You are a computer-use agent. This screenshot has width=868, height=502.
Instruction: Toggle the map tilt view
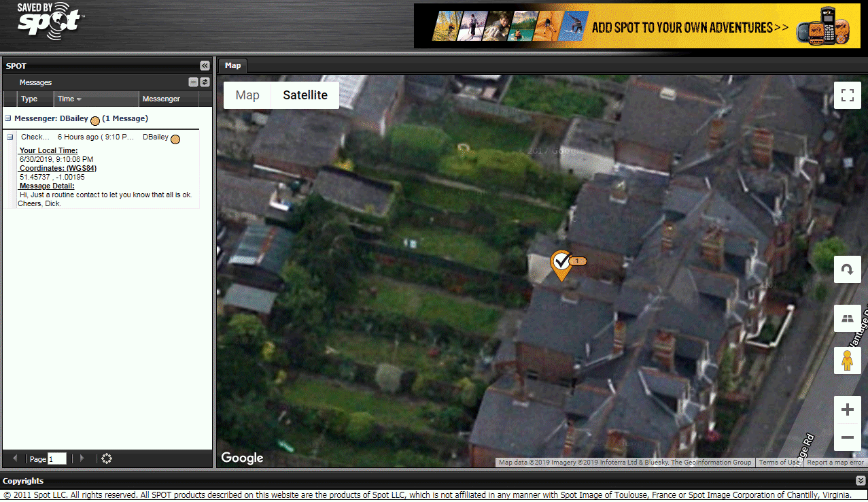[847, 318]
